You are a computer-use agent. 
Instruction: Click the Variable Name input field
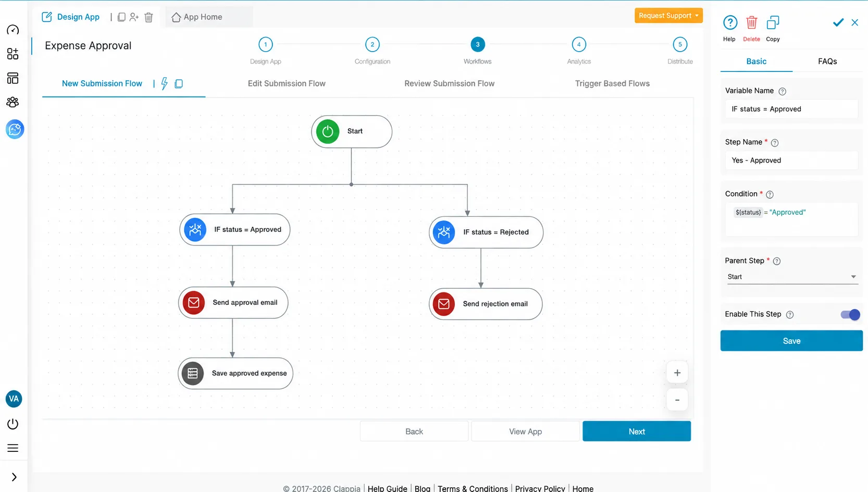[x=791, y=109]
